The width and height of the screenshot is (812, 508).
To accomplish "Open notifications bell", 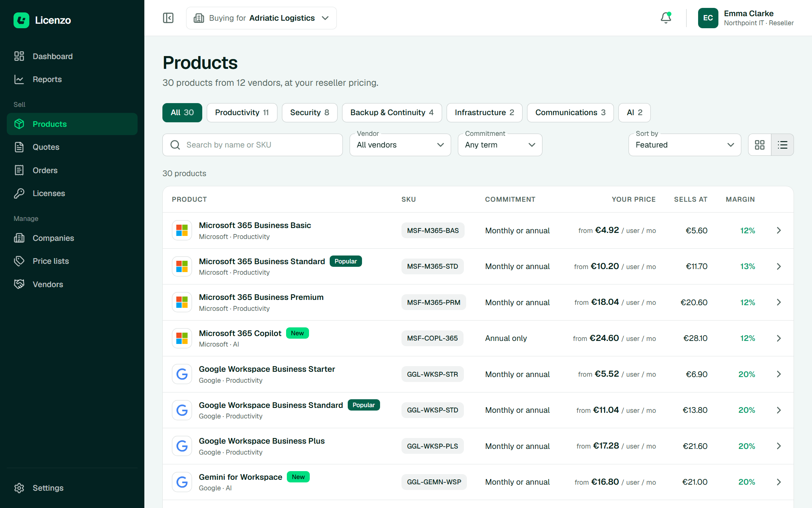I will [x=666, y=18].
